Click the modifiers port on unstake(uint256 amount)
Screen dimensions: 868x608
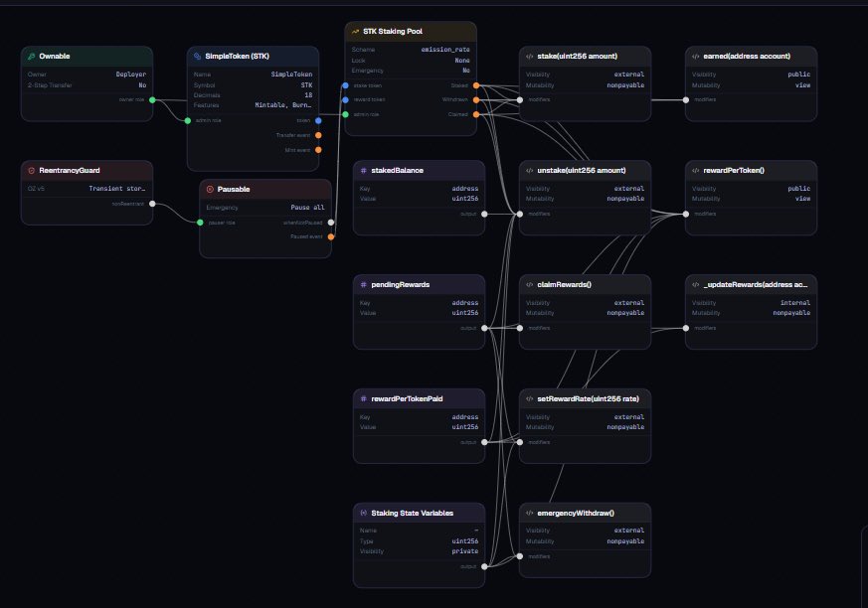(520, 215)
